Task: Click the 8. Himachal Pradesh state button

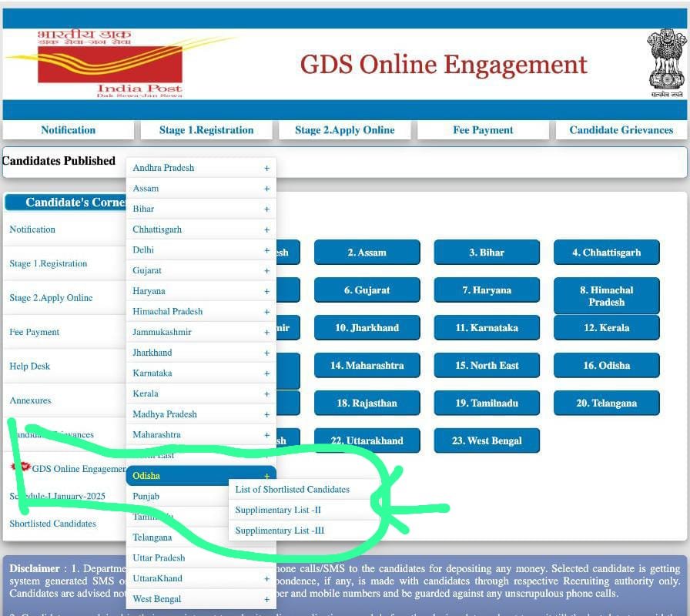Action: [x=606, y=296]
